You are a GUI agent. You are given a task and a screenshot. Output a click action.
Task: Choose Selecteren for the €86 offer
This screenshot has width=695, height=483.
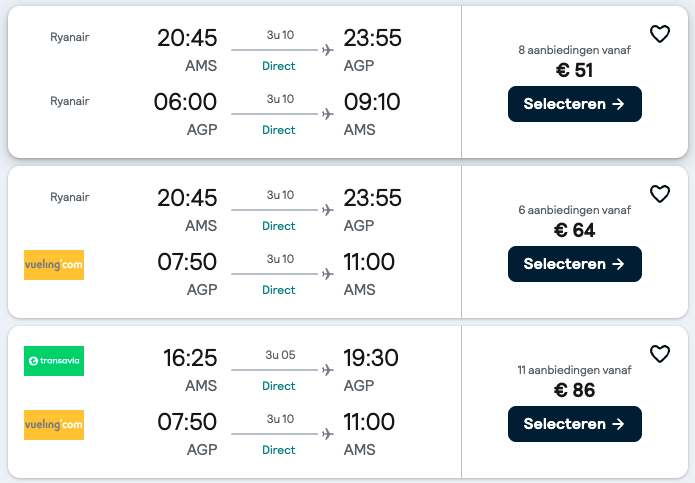click(574, 424)
